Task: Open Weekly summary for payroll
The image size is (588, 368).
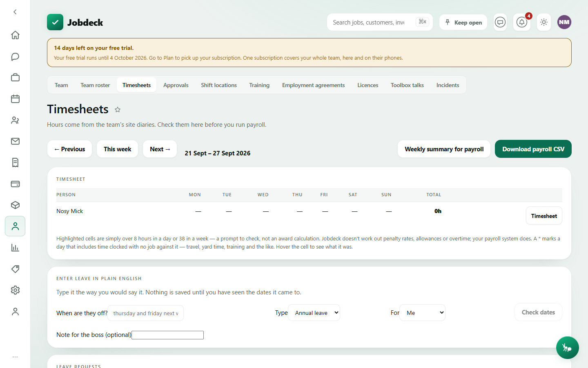Action: tap(444, 149)
